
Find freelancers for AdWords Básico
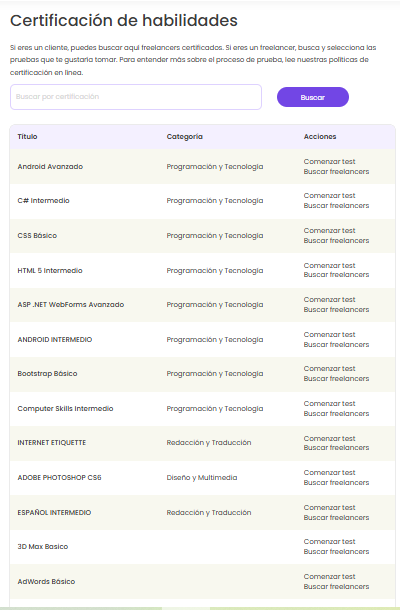336,587
